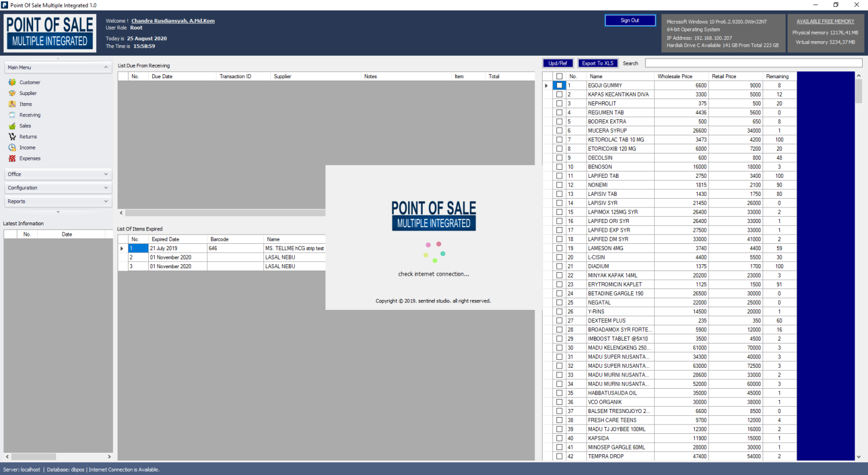Image resolution: width=868 pixels, height=475 pixels.
Task: Toggle the header select-all checkbox in item grid
Action: (559, 76)
